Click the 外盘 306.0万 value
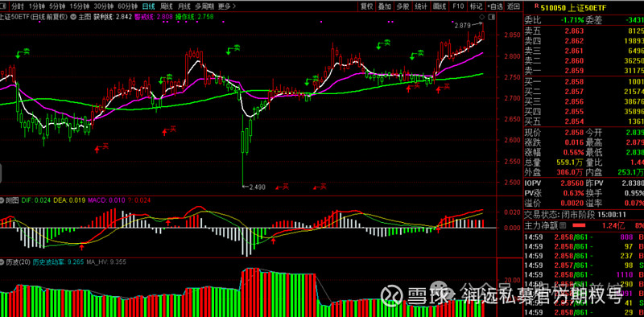The height and width of the screenshot is (317, 644). tap(569, 172)
